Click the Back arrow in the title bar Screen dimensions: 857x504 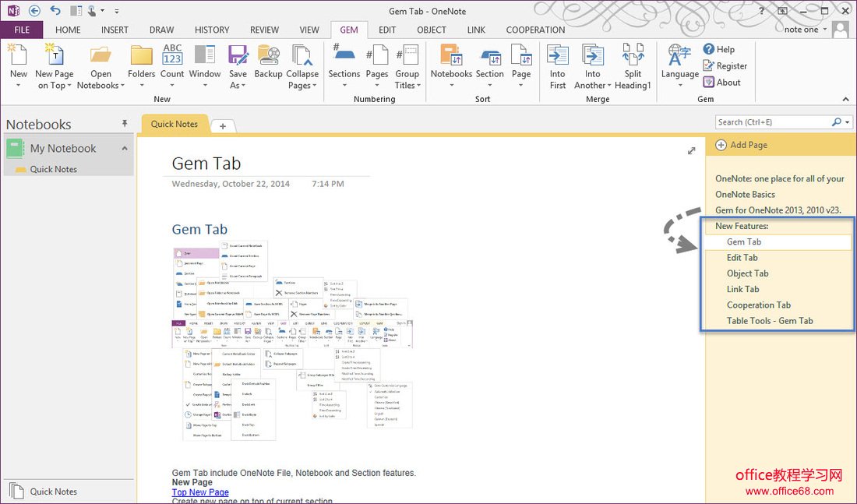[x=34, y=11]
